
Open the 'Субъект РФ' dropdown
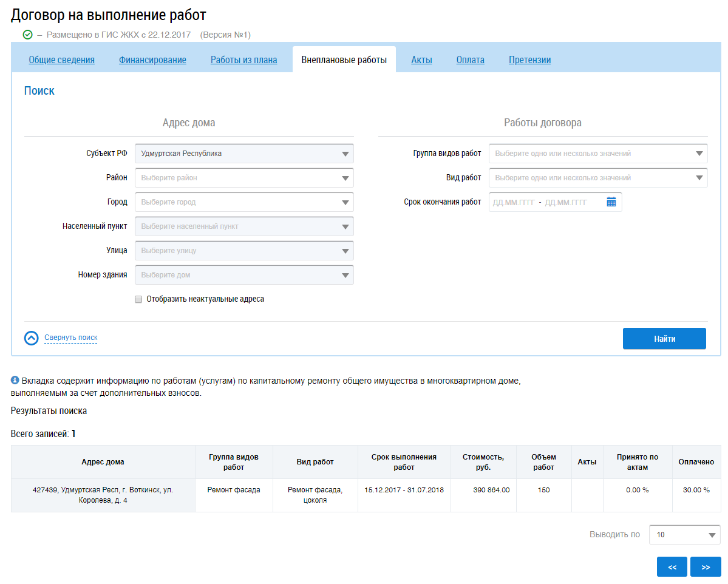tap(243, 154)
